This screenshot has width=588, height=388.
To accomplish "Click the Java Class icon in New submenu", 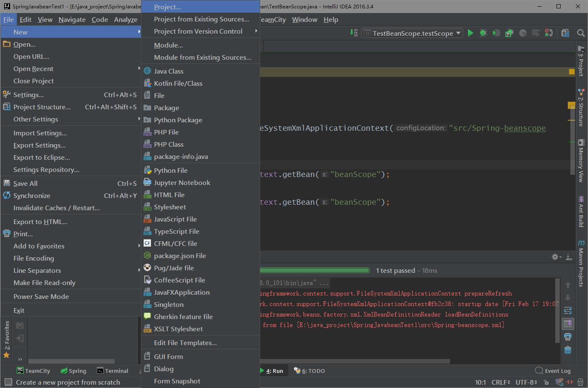I will (x=147, y=71).
